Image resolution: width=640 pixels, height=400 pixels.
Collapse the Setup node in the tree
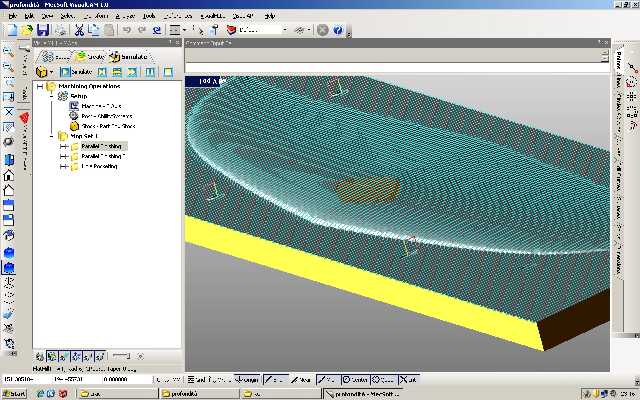click(50, 96)
